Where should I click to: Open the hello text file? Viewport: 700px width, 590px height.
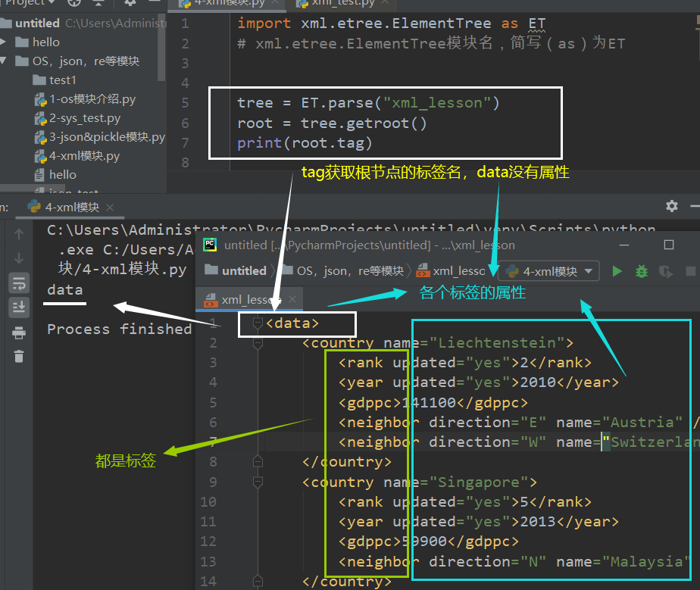coord(55,175)
